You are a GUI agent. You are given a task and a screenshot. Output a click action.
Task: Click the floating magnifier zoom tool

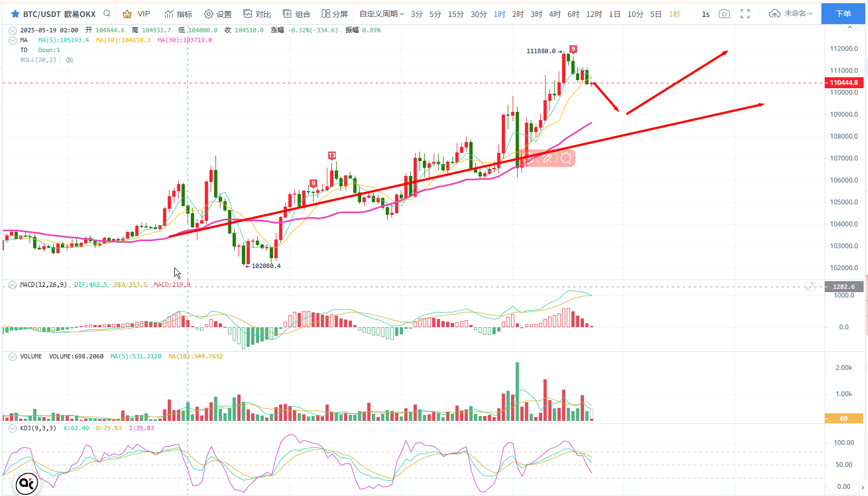[566, 159]
